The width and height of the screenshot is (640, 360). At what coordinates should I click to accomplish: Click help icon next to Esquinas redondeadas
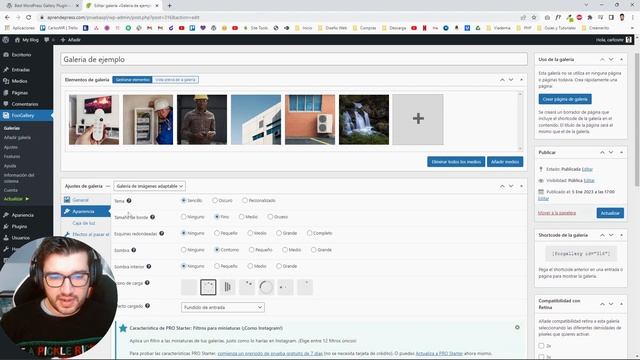pyautogui.click(x=162, y=233)
